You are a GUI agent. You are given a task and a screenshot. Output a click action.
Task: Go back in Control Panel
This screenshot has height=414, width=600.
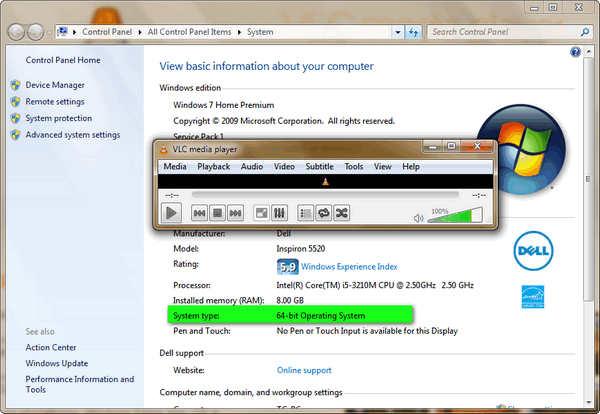(16, 32)
